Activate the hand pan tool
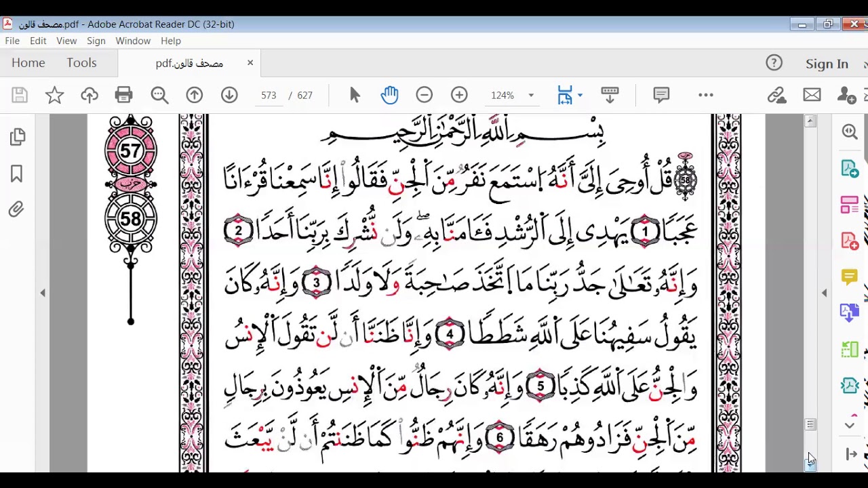Image resolution: width=868 pixels, height=488 pixels. point(389,96)
